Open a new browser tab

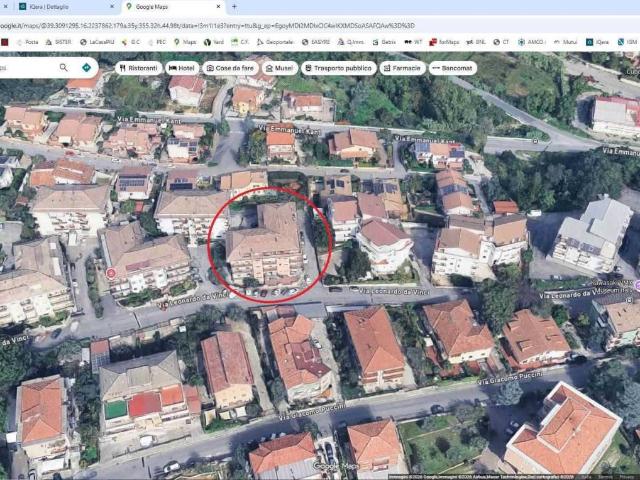[234, 7]
